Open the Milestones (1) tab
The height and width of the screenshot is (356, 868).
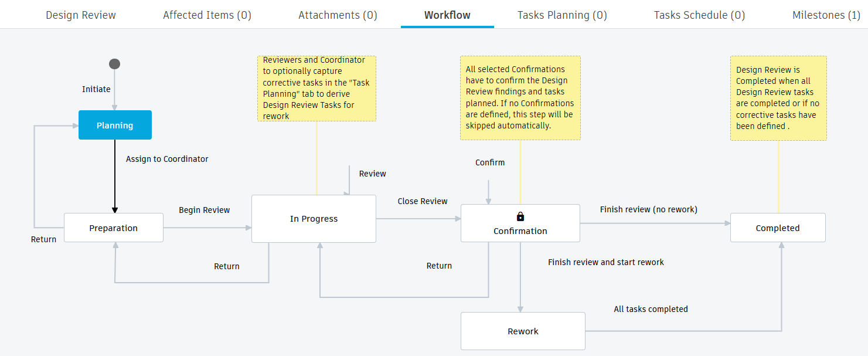tap(826, 15)
